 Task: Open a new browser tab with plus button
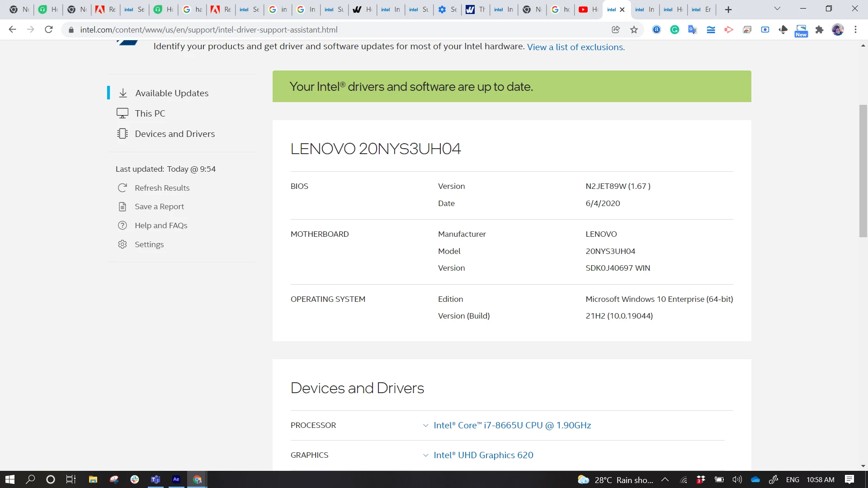point(728,9)
